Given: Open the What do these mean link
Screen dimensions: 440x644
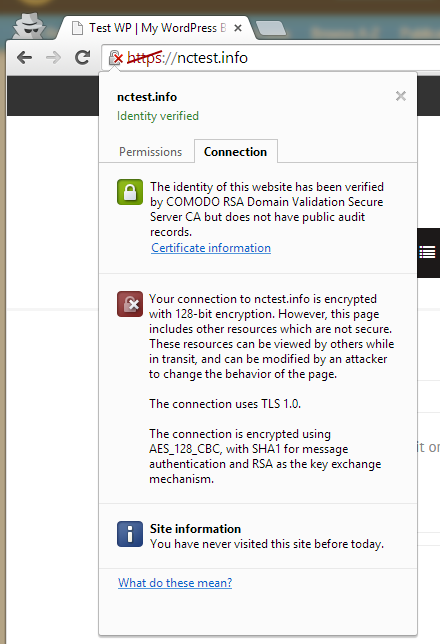Looking at the screenshot, I should 175,583.
